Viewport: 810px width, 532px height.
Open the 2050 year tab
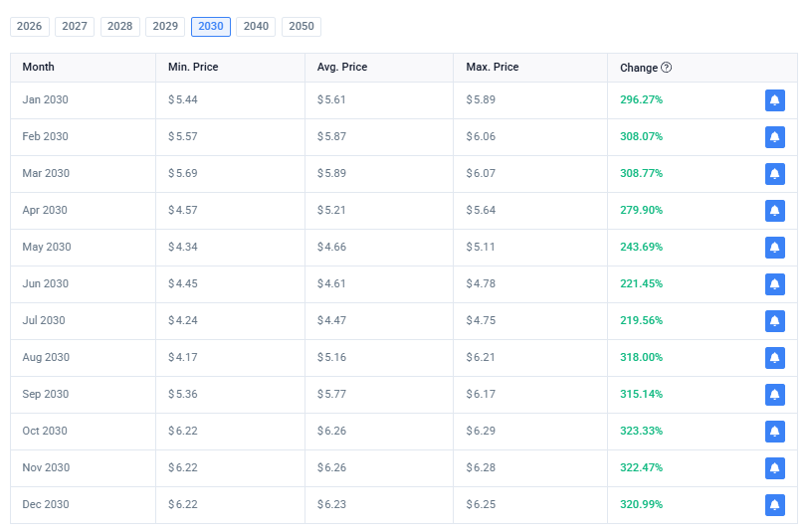point(302,26)
